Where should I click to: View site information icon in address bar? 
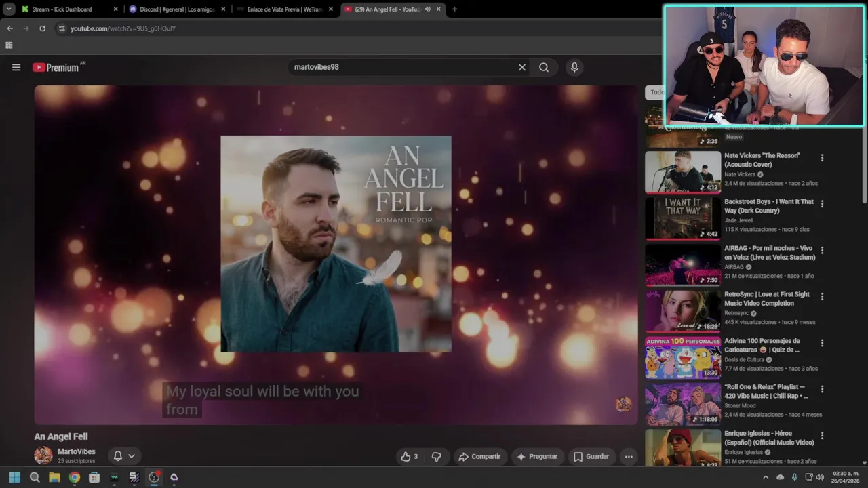coord(62,28)
